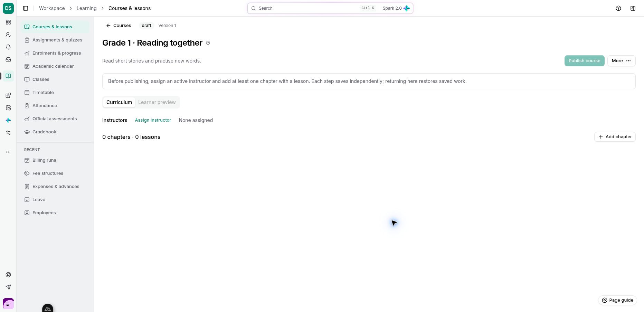Switch to the Learner preview tab
The image size is (644, 312).
157,102
